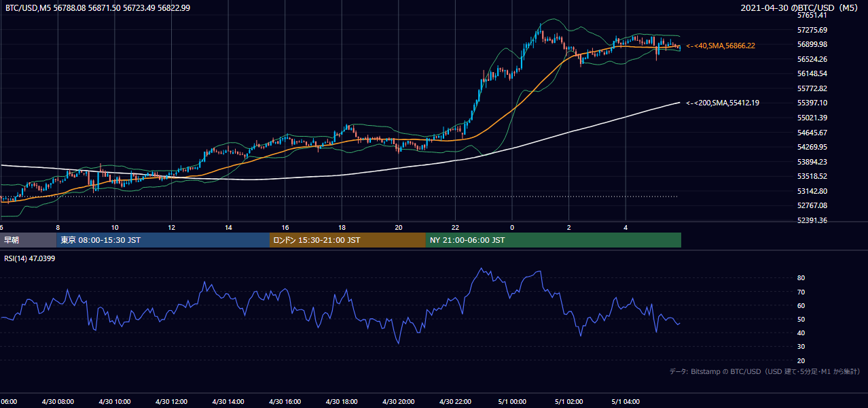Click the ロンドン 15:30-21:00 JST session bar
Screen dimensions: 868x408
coord(348,240)
